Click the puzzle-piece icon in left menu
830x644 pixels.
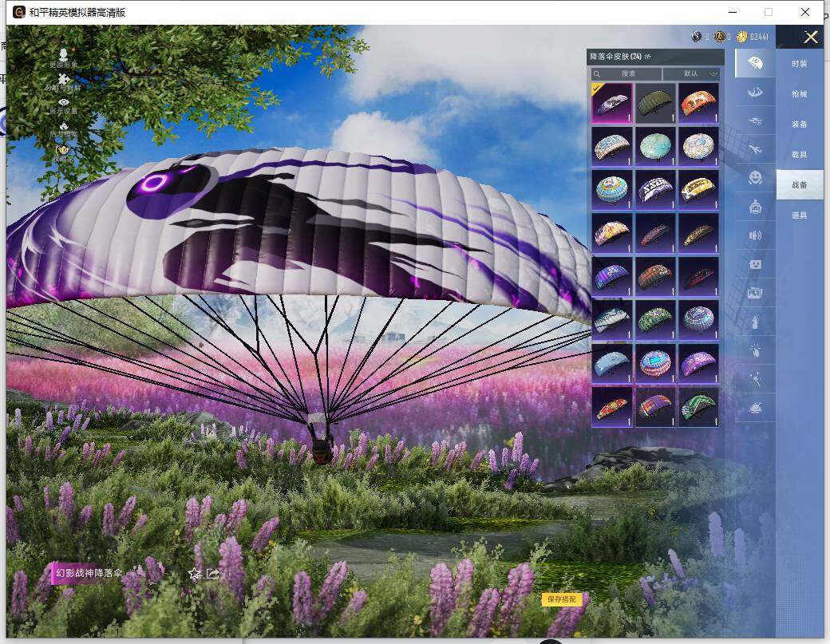(63, 80)
